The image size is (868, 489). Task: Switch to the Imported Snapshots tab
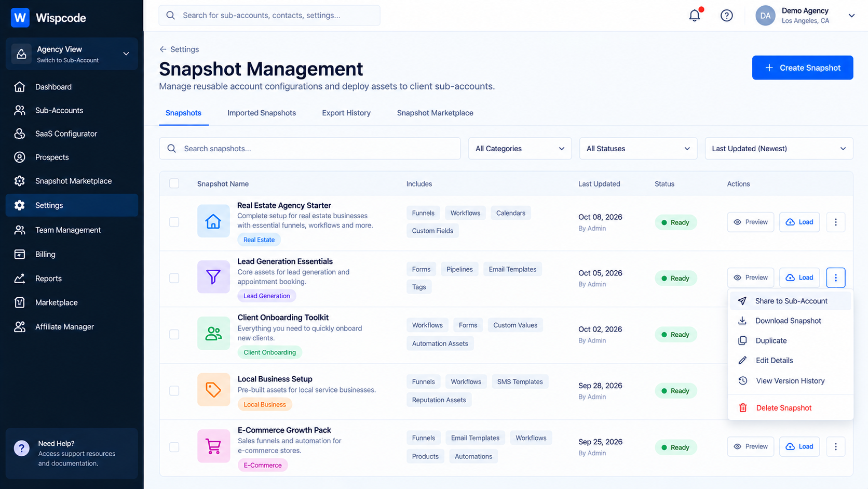tap(262, 113)
